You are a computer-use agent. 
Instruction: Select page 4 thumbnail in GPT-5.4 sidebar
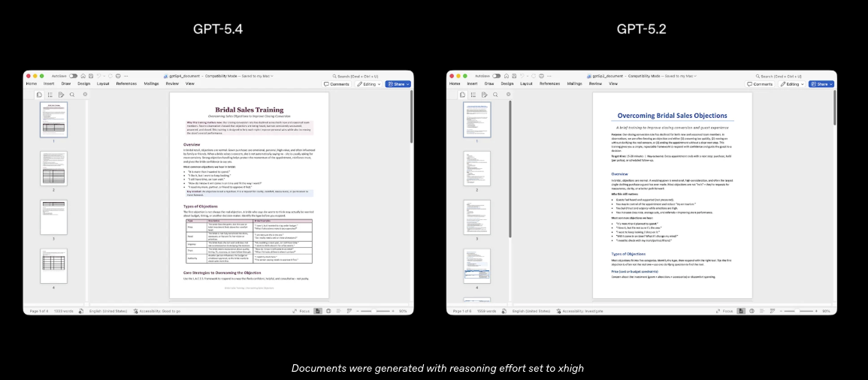coord(53,266)
